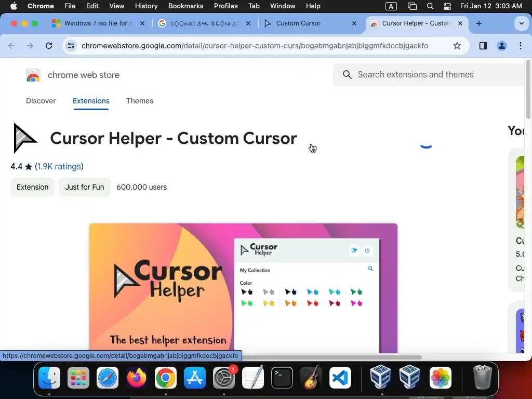Open the Tab menu
This screenshot has width=532, height=399.
coord(254,6)
